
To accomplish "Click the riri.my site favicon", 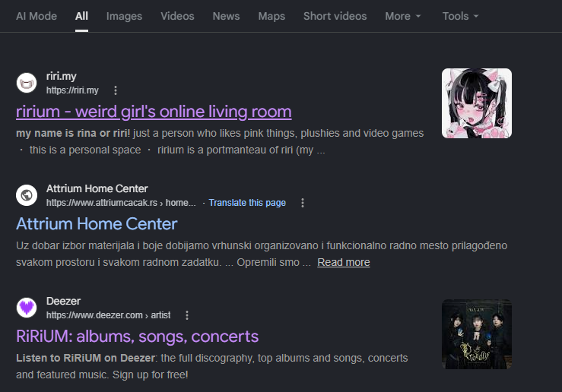I will coord(27,83).
